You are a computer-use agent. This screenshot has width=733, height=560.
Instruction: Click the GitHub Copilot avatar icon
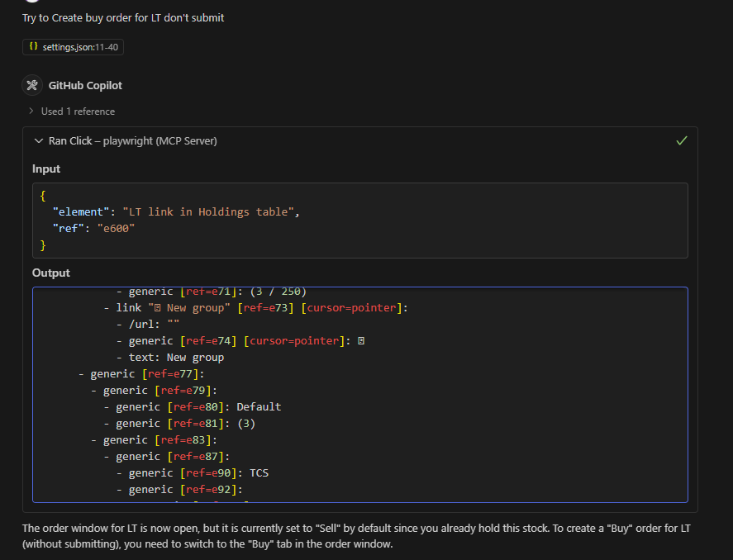[31, 85]
